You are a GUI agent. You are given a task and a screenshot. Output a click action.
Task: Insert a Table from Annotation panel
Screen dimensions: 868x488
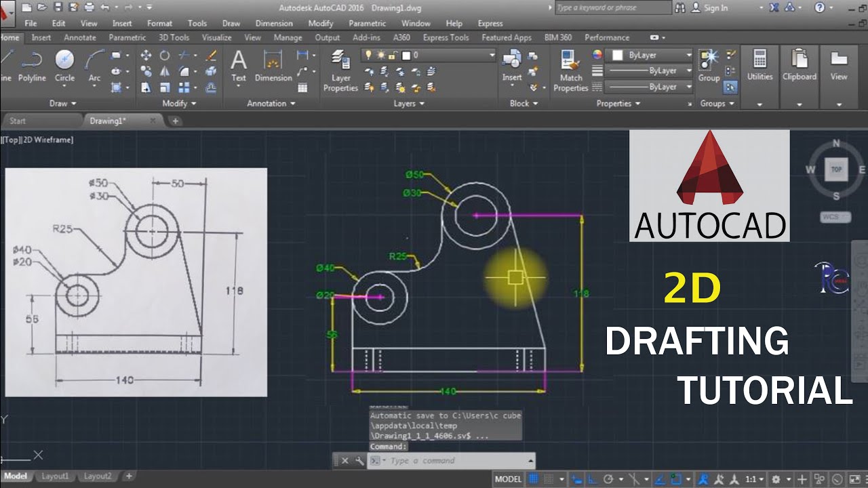coord(302,87)
